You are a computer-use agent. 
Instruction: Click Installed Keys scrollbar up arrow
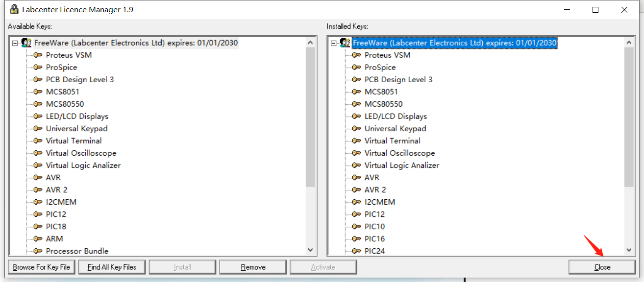[629, 43]
